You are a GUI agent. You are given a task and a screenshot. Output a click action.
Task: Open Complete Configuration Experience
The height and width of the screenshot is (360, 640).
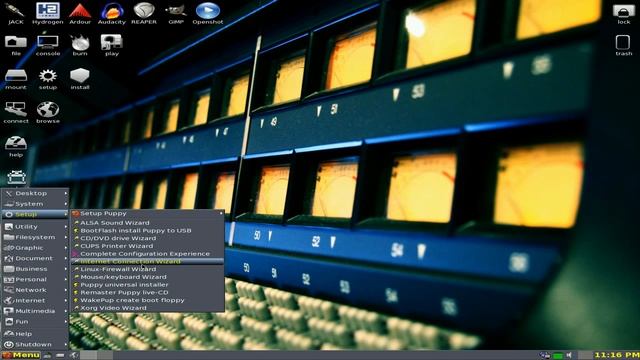point(147,254)
